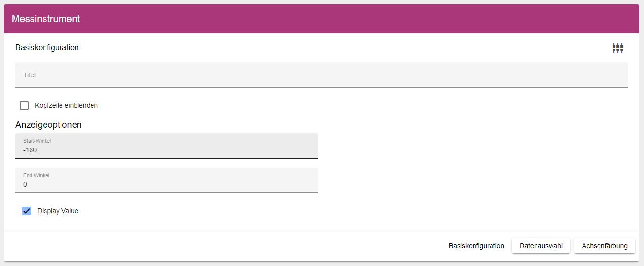644x266 pixels.
Task: Click the Basiskonfiguration section heading at top
Action: [47, 47]
